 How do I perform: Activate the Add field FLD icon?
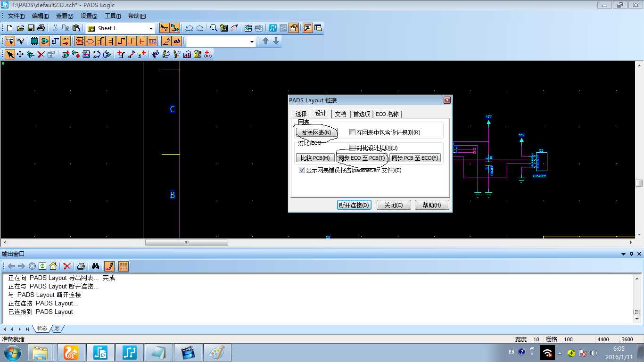(x=208, y=55)
